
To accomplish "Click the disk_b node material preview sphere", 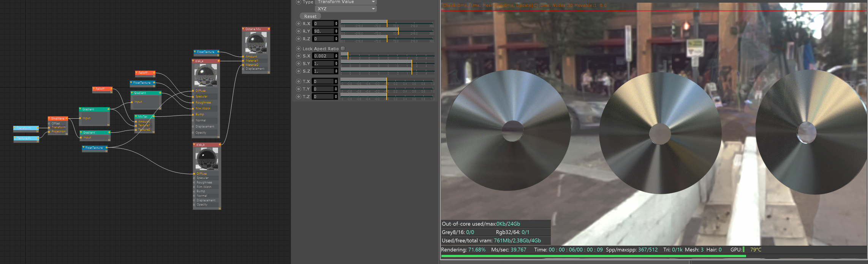I will click(x=207, y=159).
